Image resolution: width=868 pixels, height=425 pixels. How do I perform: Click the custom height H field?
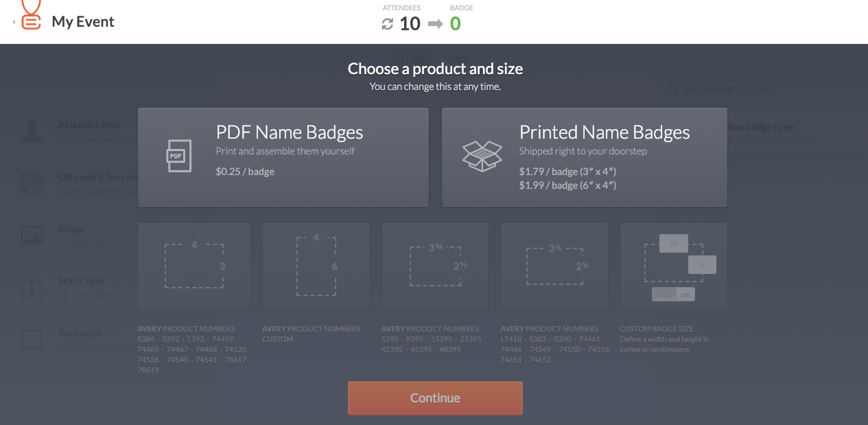(x=702, y=264)
